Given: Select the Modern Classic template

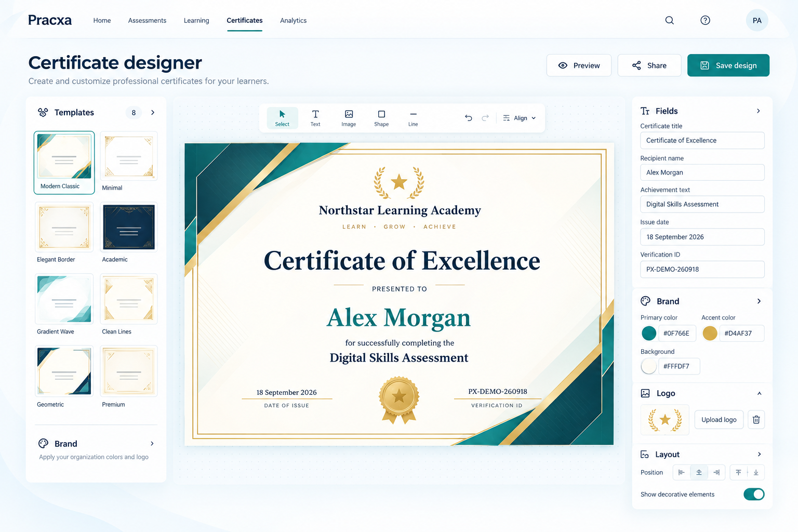Looking at the screenshot, I should click(x=64, y=163).
